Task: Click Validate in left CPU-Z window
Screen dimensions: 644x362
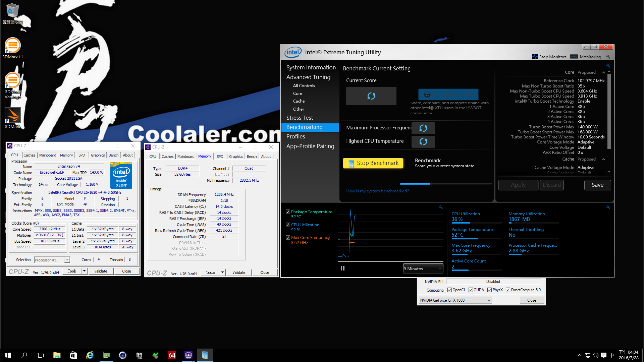Action: pos(101,271)
